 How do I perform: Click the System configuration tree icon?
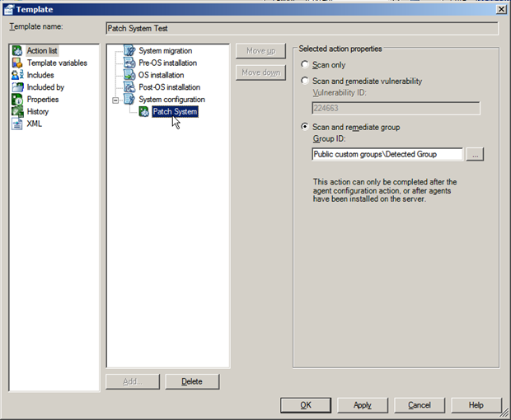coord(129,100)
